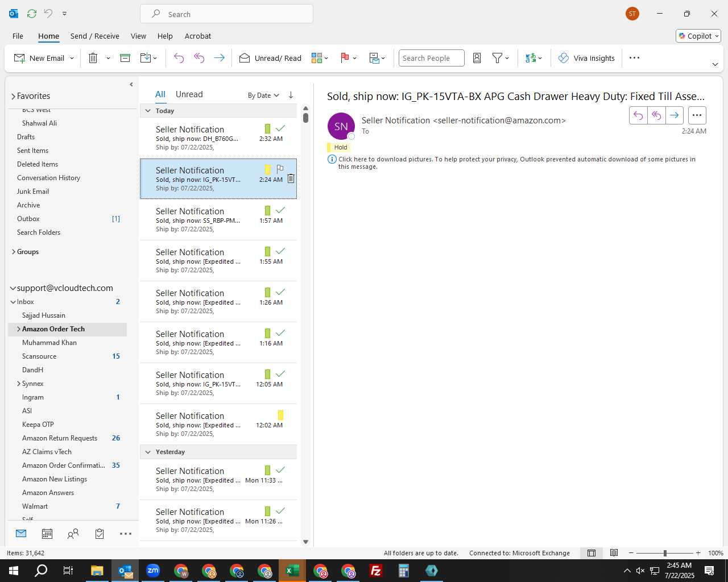728x582 pixels.
Task: Switch to Normal view in status bar
Action: pyautogui.click(x=591, y=553)
